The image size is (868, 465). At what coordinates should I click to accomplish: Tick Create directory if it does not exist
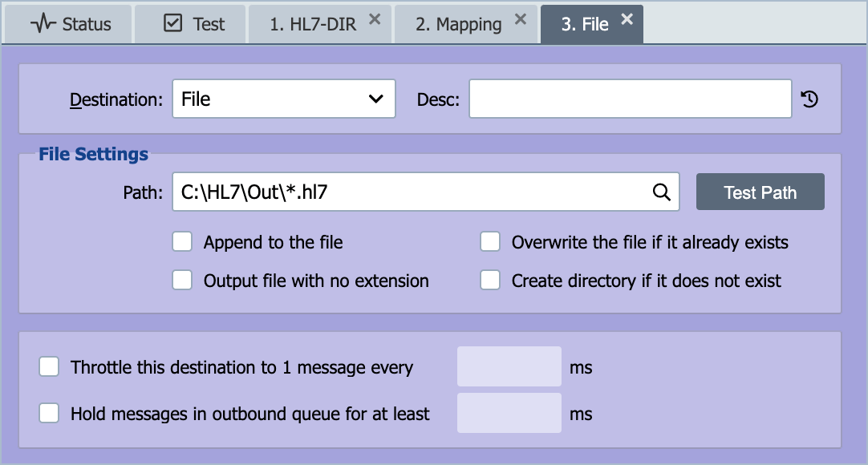tap(490, 281)
